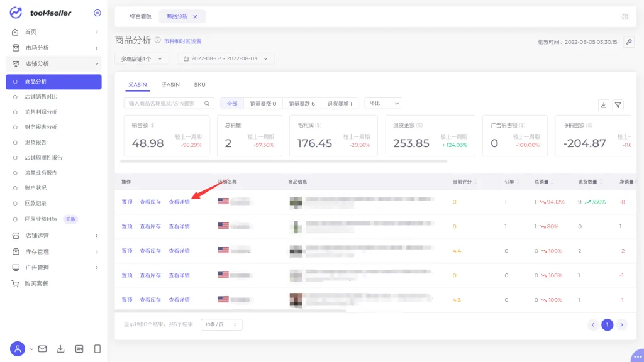Click the 库存管理 box icon

16,251
